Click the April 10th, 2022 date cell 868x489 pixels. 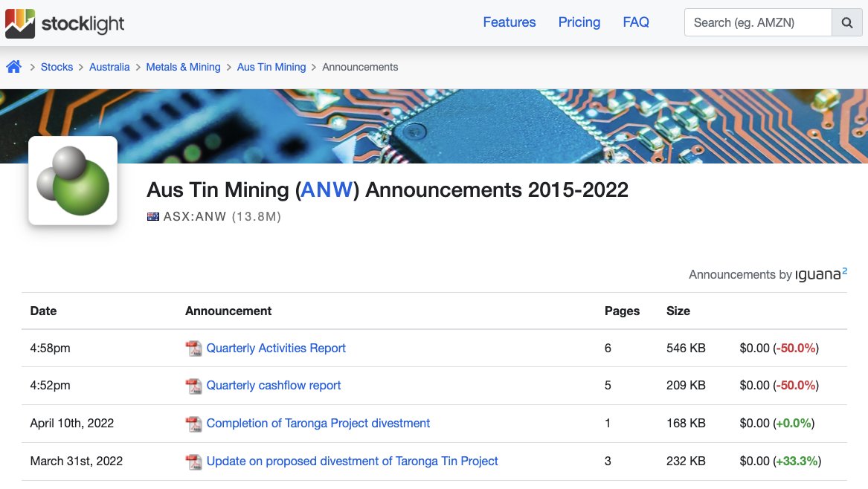[x=72, y=423]
